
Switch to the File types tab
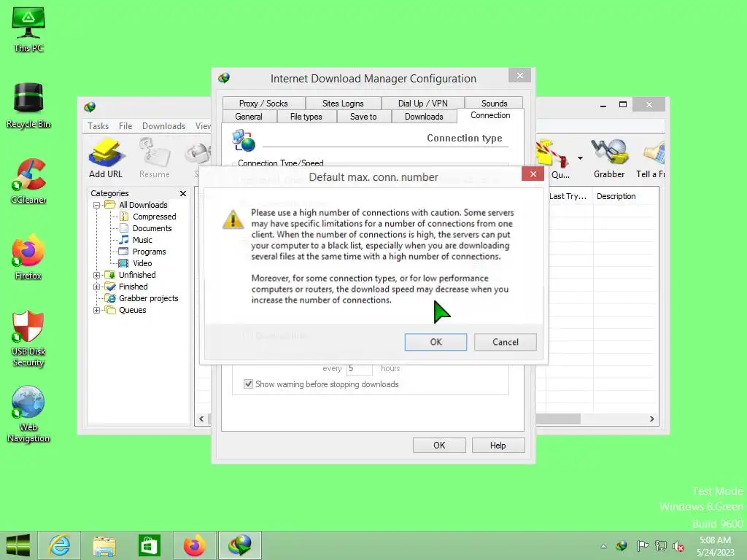[x=306, y=117]
